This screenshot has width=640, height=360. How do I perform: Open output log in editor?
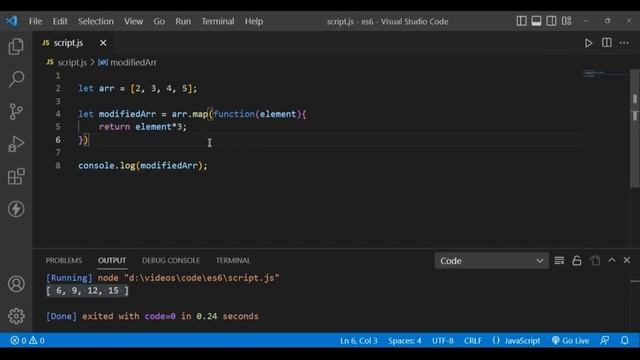pos(595,260)
